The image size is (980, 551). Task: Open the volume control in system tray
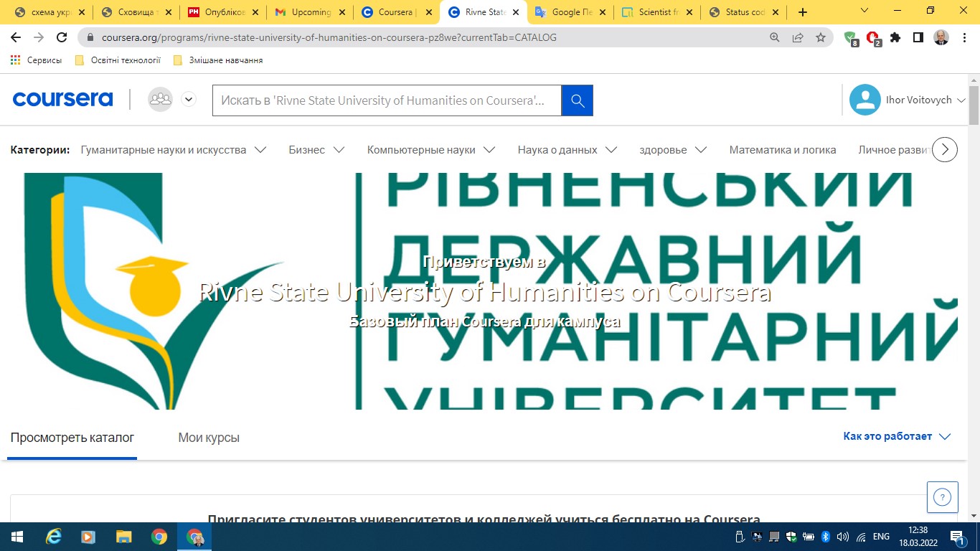click(x=842, y=537)
